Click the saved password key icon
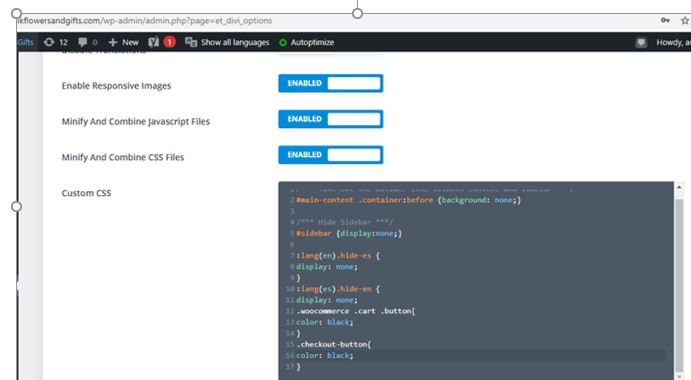The width and height of the screenshot is (691, 380). (x=665, y=20)
